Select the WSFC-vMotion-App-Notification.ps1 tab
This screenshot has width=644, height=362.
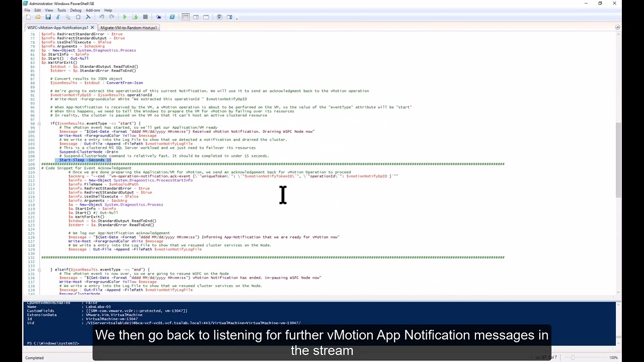[57, 28]
